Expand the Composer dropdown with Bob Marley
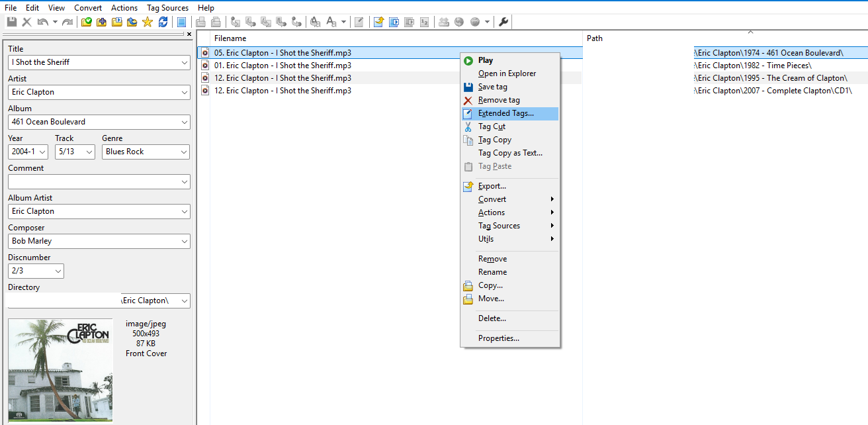Image resolution: width=868 pixels, height=425 pixels. click(184, 241)
